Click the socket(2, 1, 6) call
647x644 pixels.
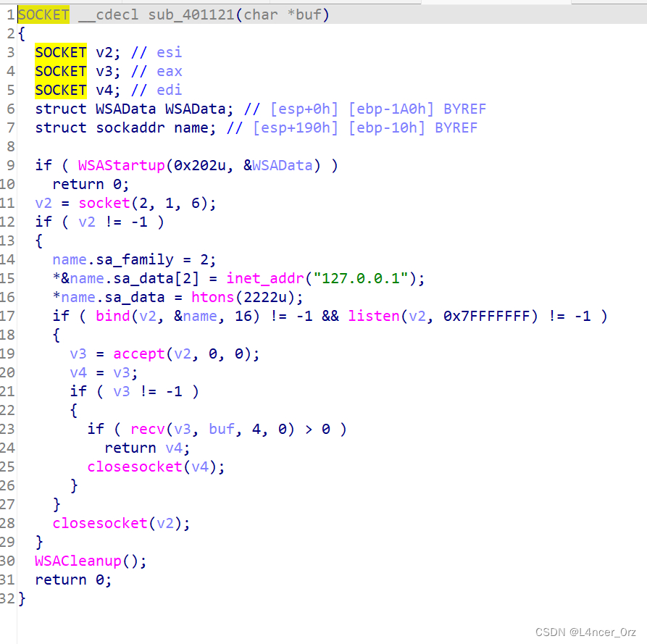(147, 203)
